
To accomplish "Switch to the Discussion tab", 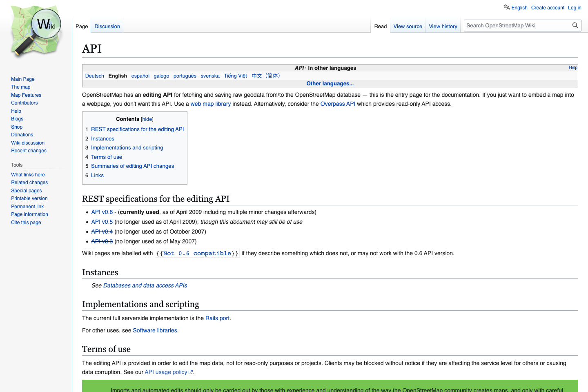I will [107, 26].
